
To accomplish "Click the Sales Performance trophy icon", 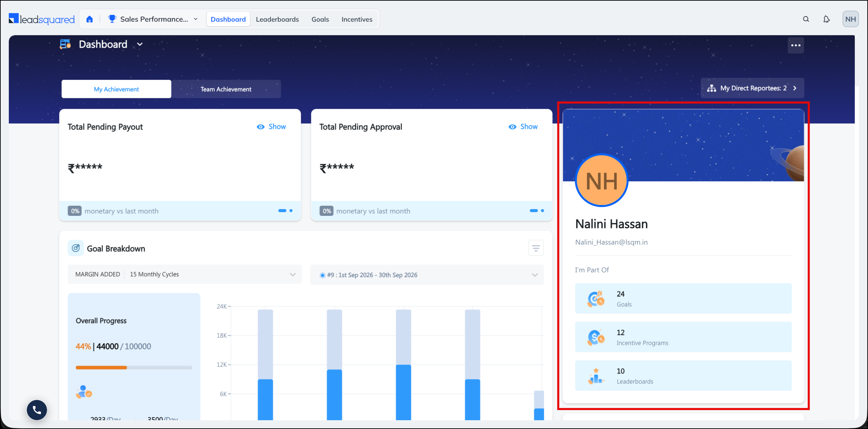I will coord(112,19).
